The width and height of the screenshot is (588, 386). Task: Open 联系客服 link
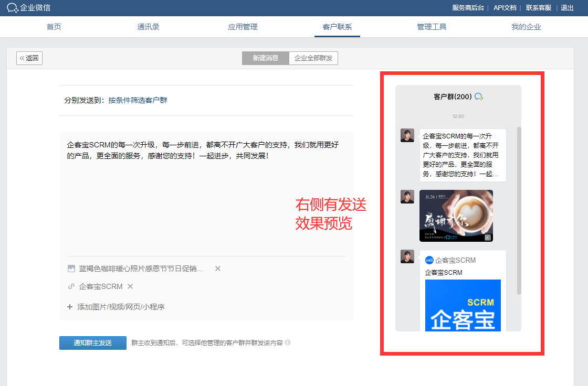tap(538, 8)
